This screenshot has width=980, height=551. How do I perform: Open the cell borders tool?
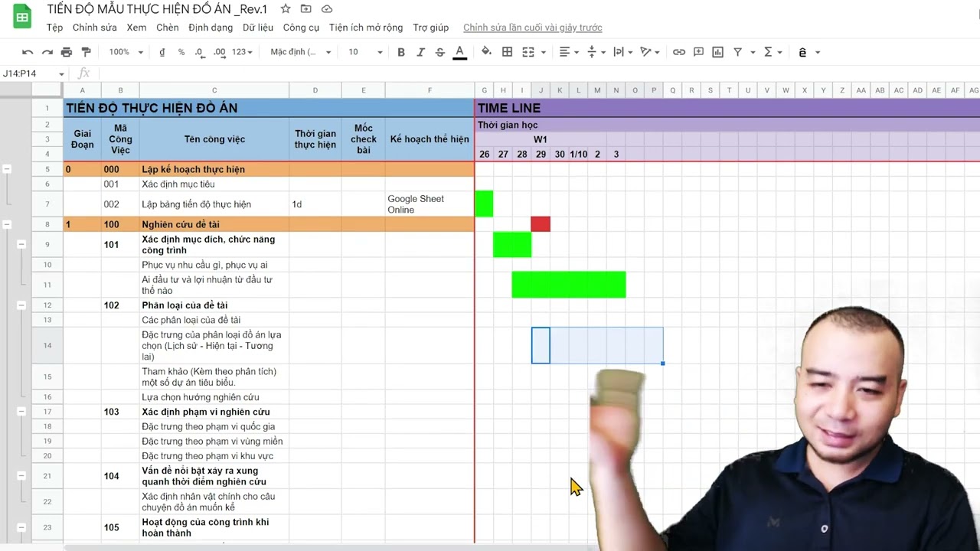507,52
